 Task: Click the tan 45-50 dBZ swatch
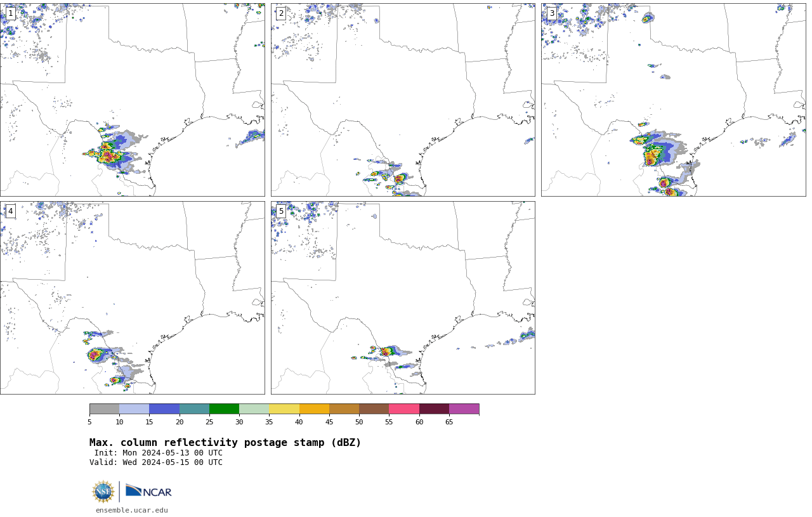344,409
